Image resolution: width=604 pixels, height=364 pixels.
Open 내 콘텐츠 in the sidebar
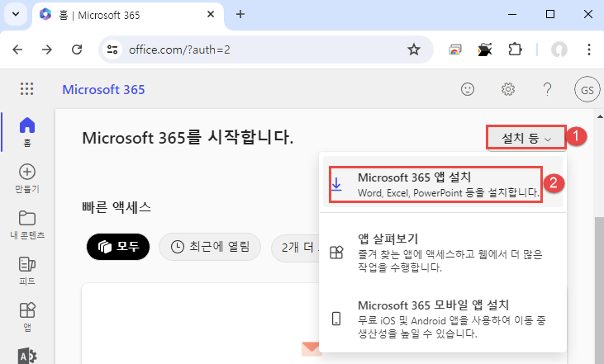point(27,225)
